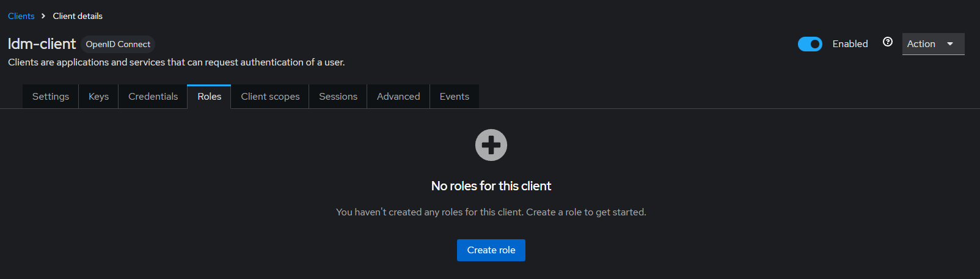Go to the Credentials tab
Image resolution: width=980 pixels, height=279 pixels.
[153, 97]
